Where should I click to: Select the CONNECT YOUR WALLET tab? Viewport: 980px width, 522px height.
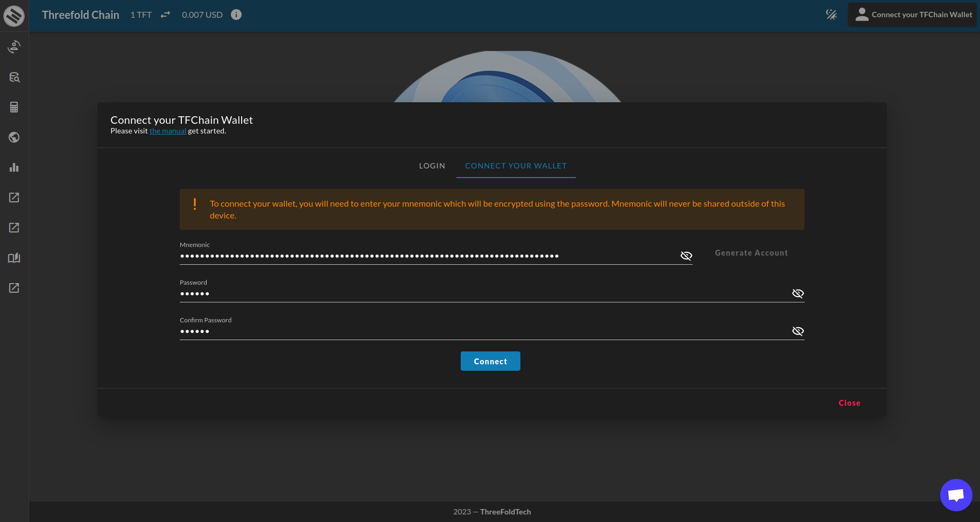(516, 166)
